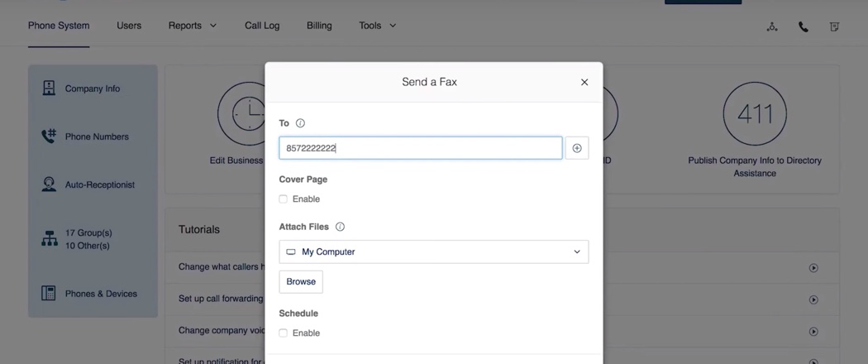Play the first tutorial video icon
The image size is (868, 364).
point(813,268)
